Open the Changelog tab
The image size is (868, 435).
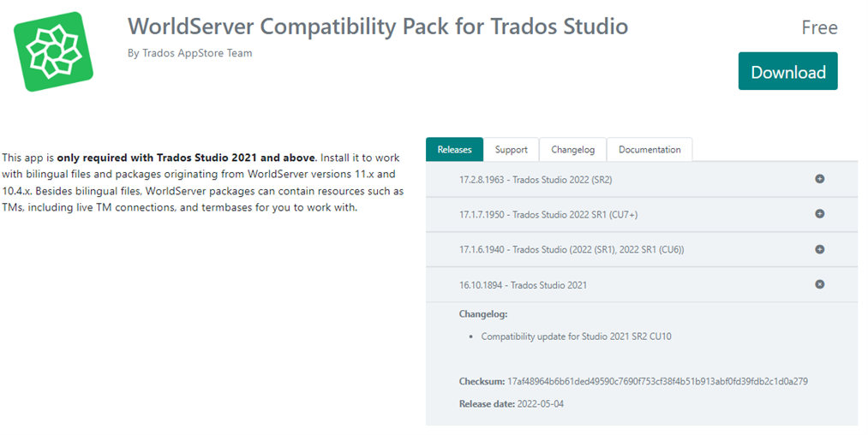point(573,150)
